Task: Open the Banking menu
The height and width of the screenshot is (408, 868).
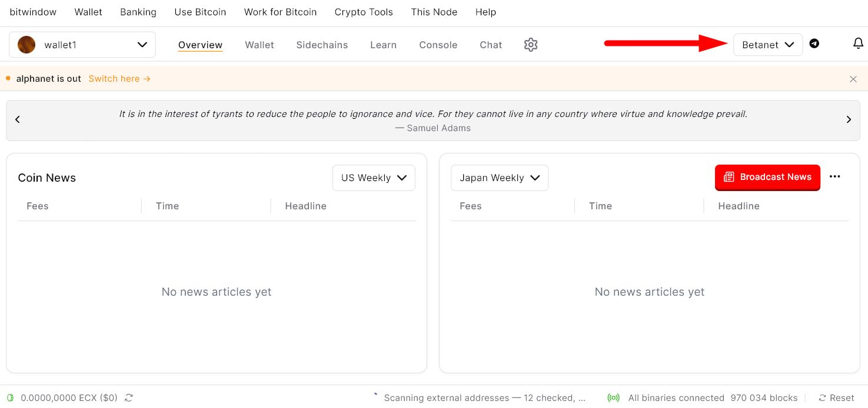Action: click(x=138, y=12)
